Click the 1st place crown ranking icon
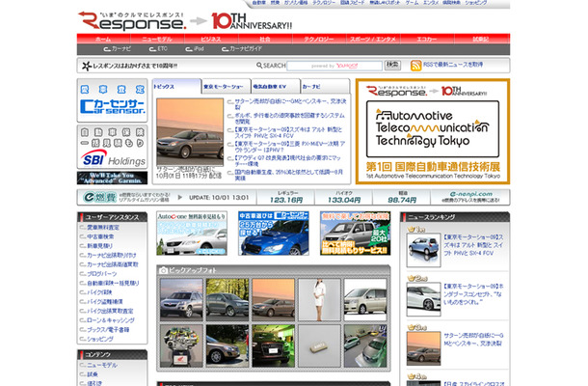This screenshot has height=386, width=588. [415, 229]
